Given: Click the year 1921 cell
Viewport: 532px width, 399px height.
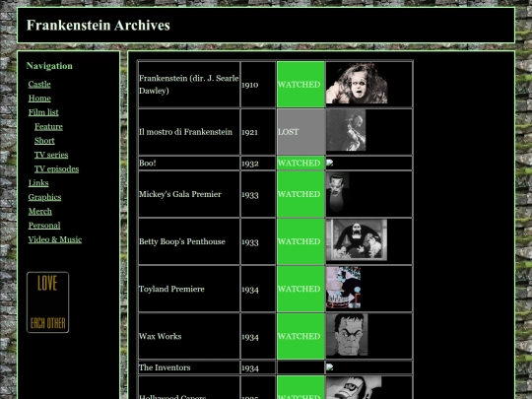Looking at the screenshot, I should click(x=258, y=132).
